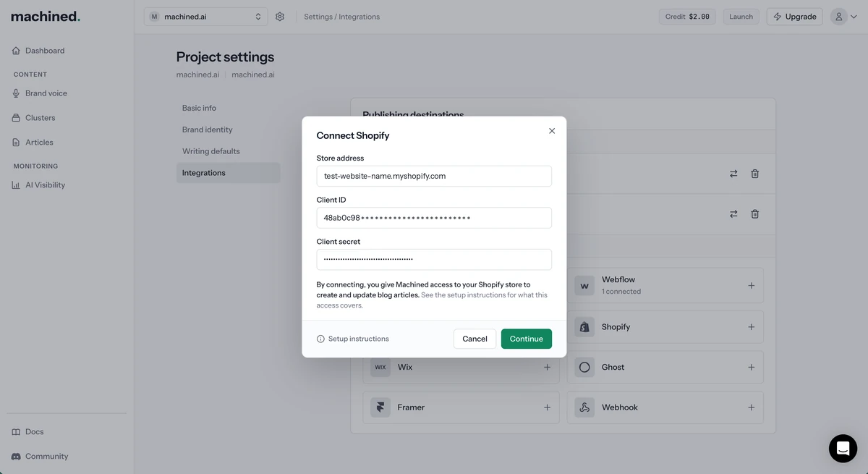
Task: Click the machined. logo
Action: (x=46, y=16)
